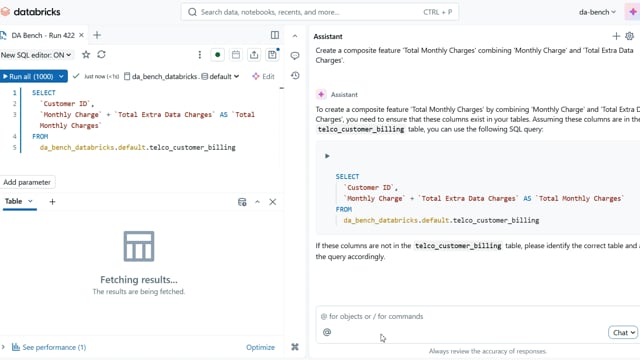Toggle New SQL editor ON switch
640x360 pixels.
[36, 55]
